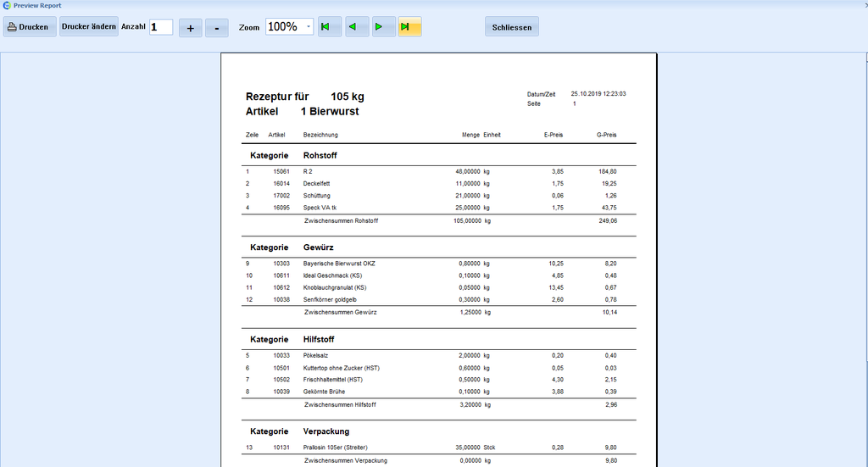Viewport: 868px width, 467px height.
Task: Click the Drucken print button
Action: click(x=30, y=26)
